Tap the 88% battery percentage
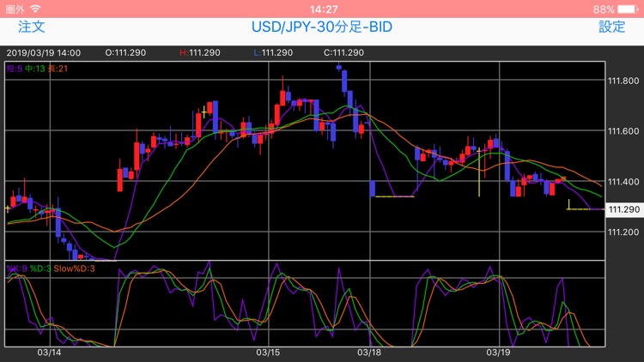Screen dimensions: 644x362 (604, 9)
